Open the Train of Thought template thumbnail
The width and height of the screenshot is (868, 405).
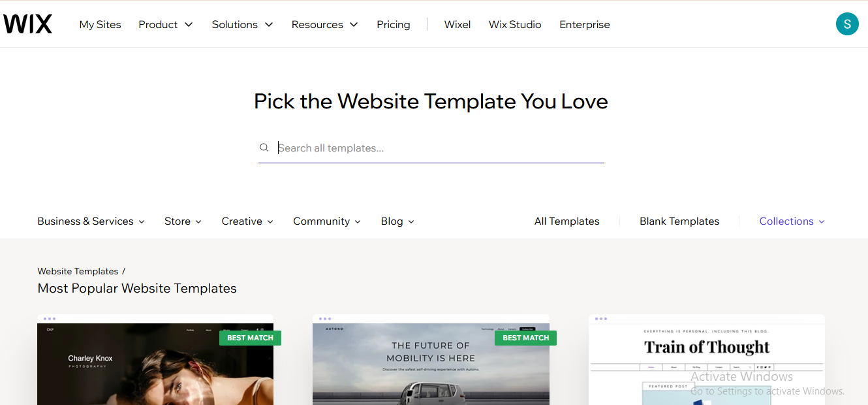tap(707, 363)
